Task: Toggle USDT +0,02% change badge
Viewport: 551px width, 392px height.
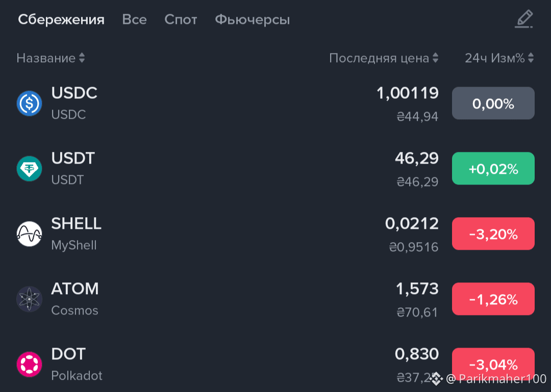Action: (493, 169)
